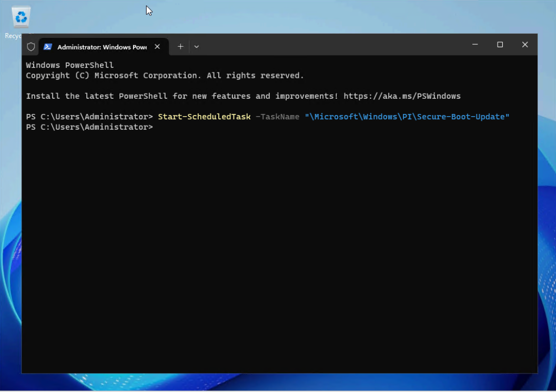Switch to the Administrator: Windows PowerShell tab
The image size is (556, 392).
(100, 46)
